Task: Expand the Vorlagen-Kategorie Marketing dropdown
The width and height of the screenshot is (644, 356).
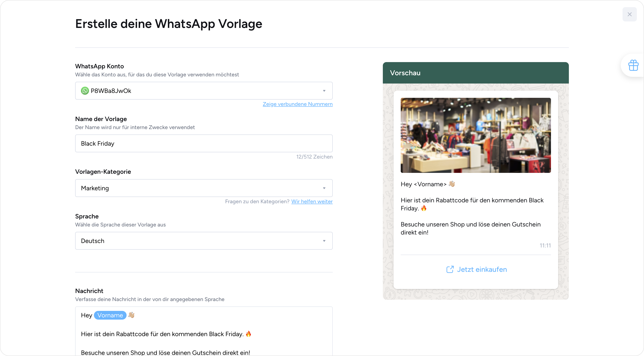Action: click(203, 188)
